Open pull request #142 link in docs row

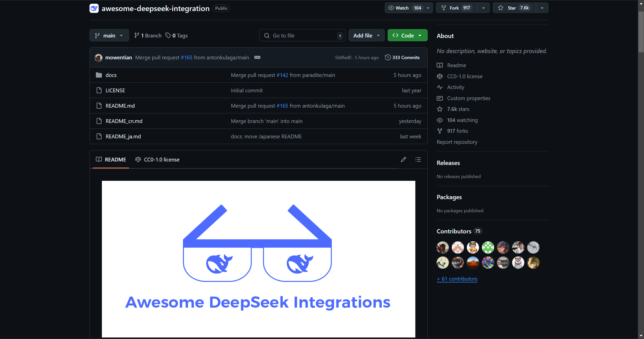pyautogui.click(x=282, y=75)
